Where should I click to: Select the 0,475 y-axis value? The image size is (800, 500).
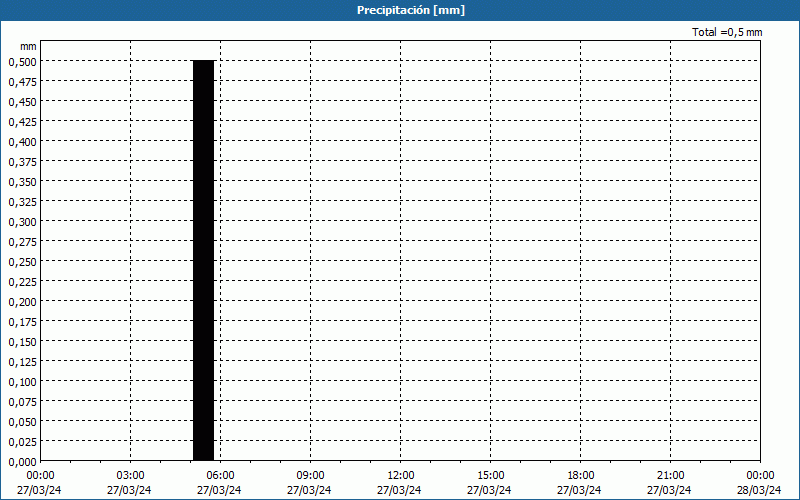23,82
